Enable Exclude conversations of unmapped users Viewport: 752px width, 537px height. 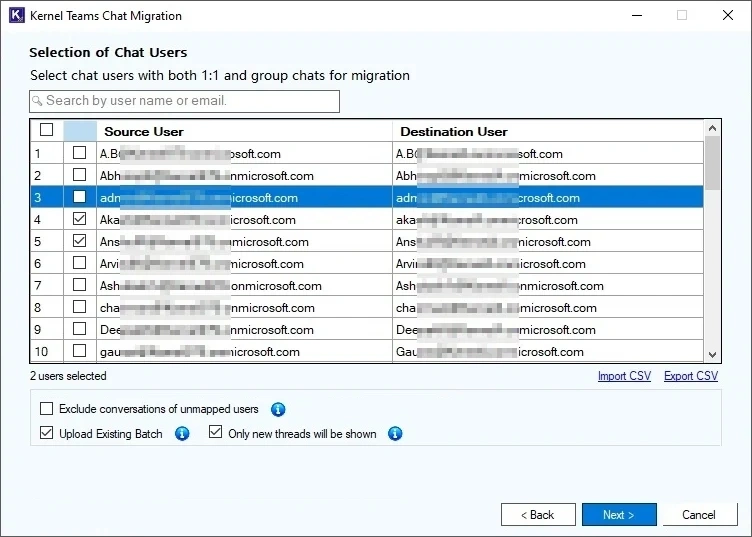click(x=47, y=409)
